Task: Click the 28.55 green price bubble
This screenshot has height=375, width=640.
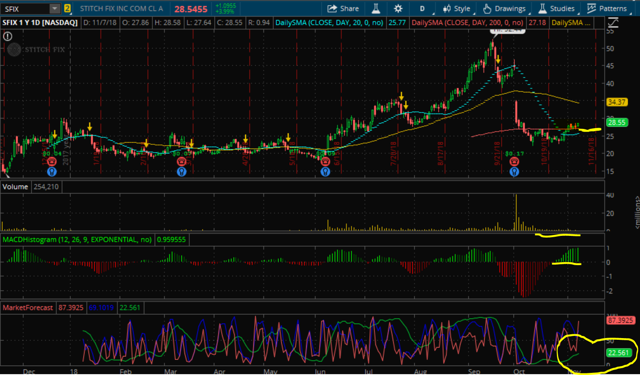Action: pyautogui.click(x=617, y=122)
